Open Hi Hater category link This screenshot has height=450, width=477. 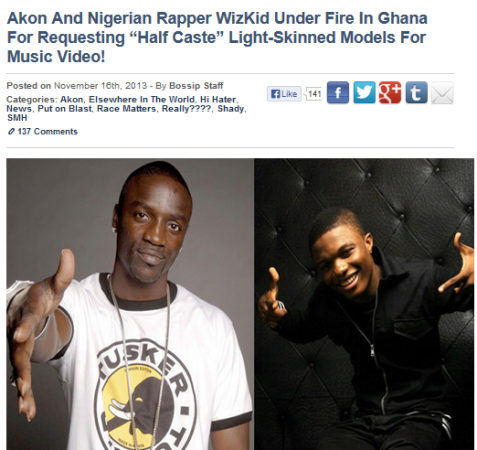coord(218,99)
